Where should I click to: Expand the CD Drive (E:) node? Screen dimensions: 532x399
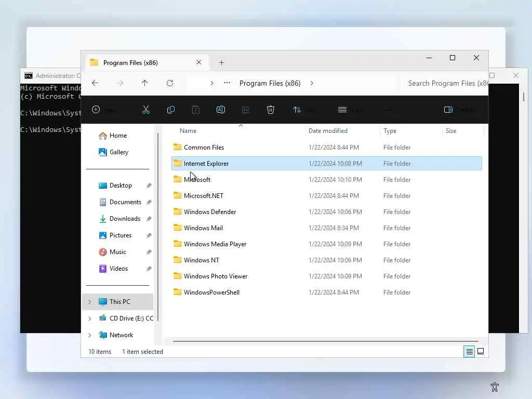tap(89, 318)
